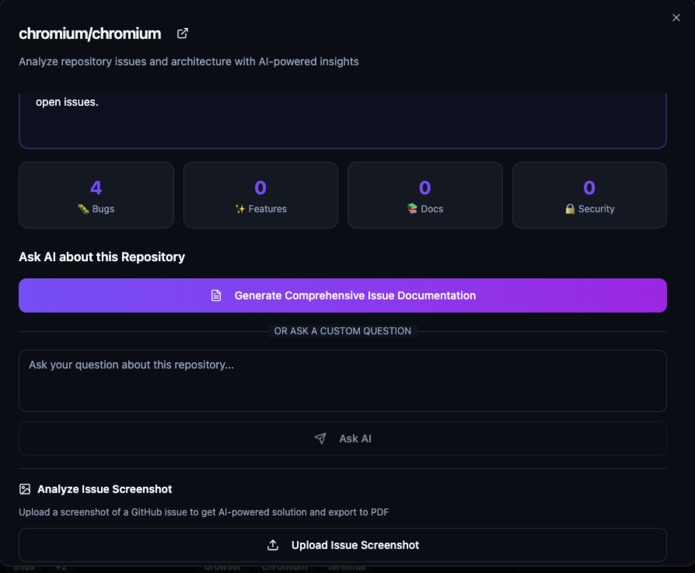Open chromium/chromium repository external link icon
Viewport: 695px width, 573px height.
pyautogui.click(x=182, y=33)
